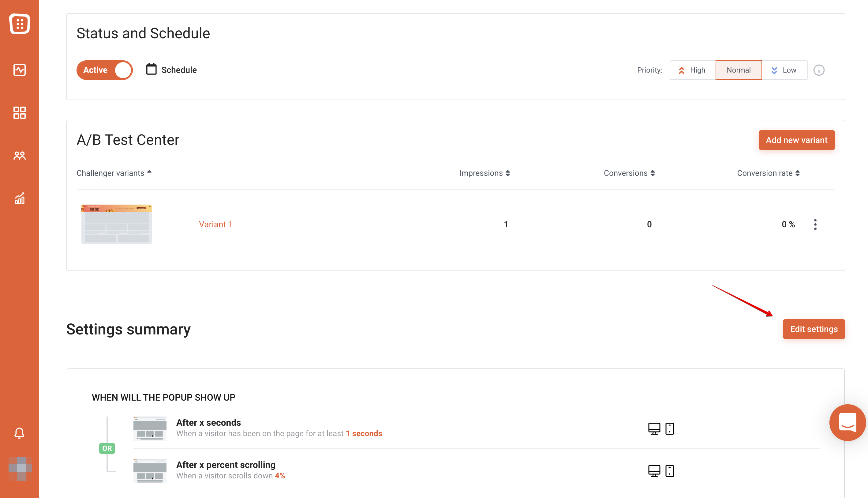Screen dimensions: 868x498
Task: Toggle the Active campaign switch
Action: 105,70
